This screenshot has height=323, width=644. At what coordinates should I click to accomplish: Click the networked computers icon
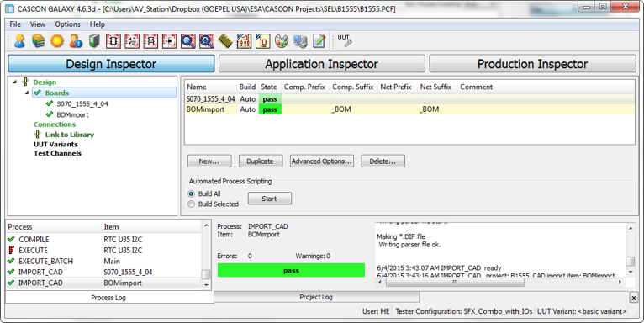point(300,41)
